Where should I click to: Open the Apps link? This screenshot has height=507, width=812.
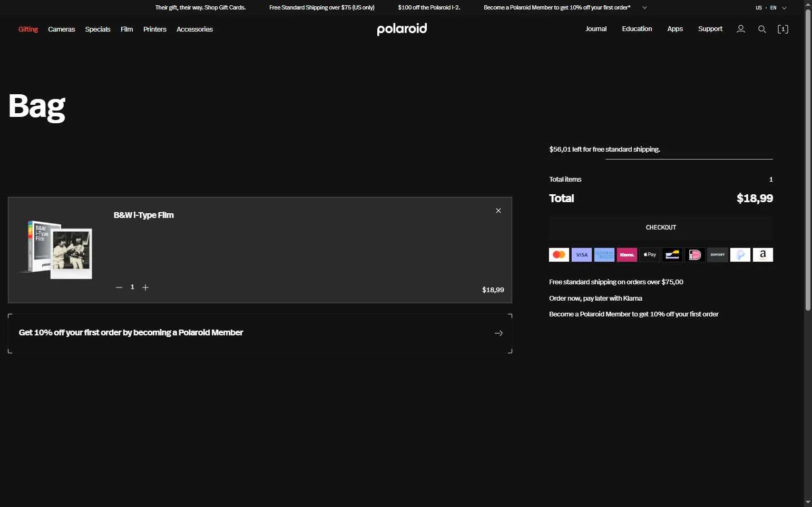click(x=675, y=29)
